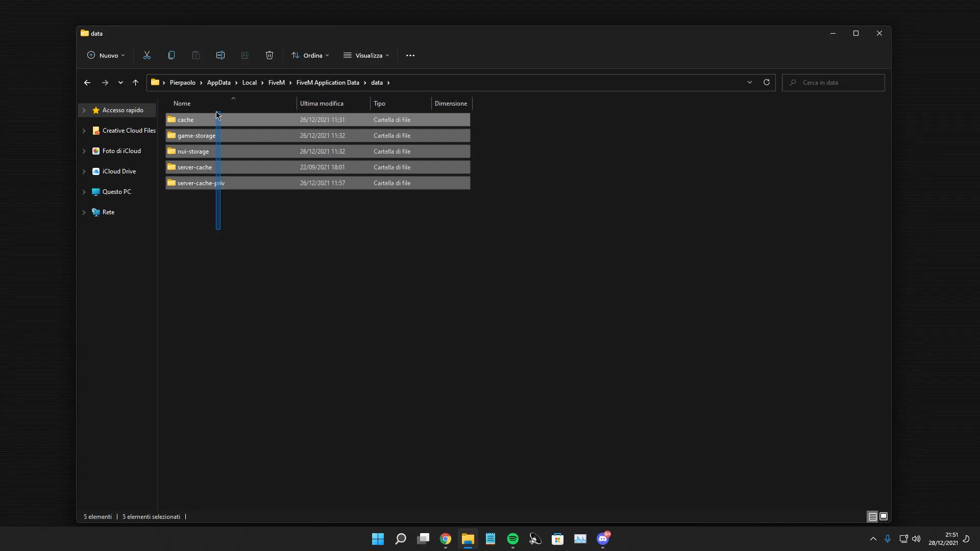Open the Nuovo dropdown

pos(106,55)
